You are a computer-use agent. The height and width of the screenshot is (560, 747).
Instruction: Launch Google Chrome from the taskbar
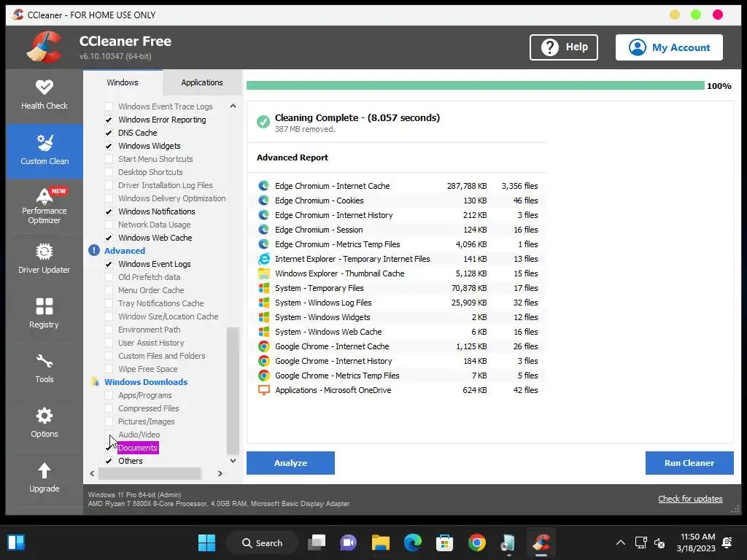476,542
